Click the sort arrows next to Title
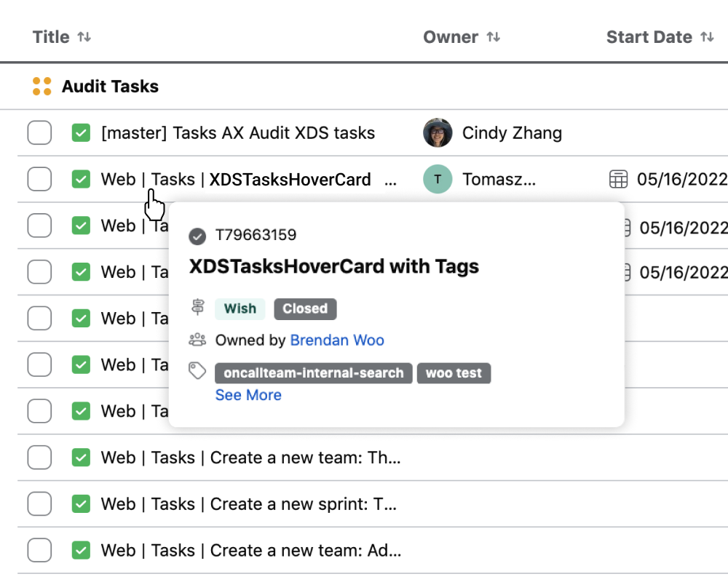This screenshot has width=728, height=582. [84, 37]
